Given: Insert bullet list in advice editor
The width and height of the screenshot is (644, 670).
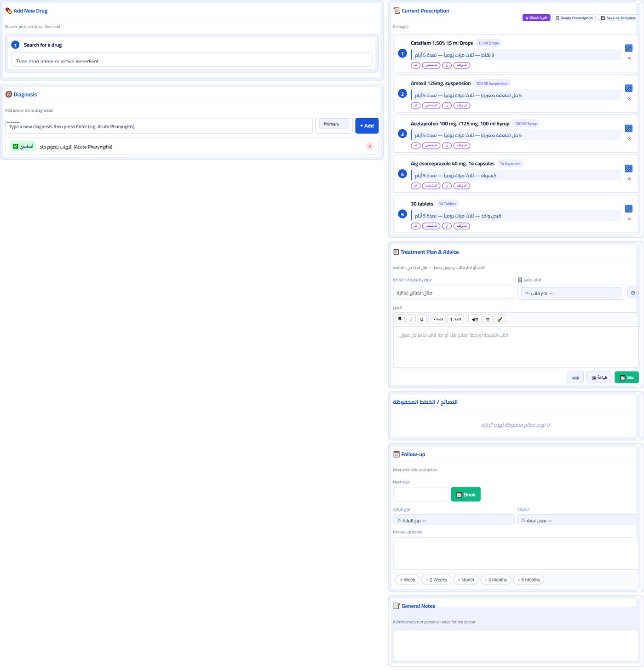Looking at the screenshot, I should (438, 319).
